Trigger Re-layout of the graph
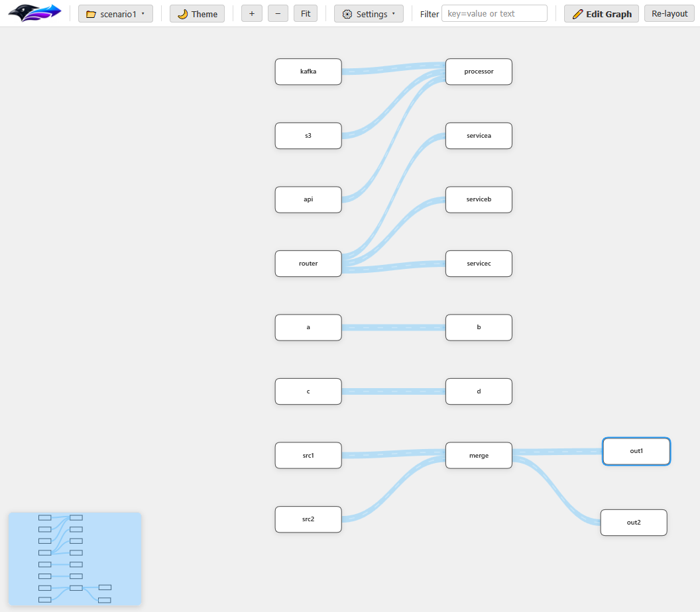The width and height of the screenshot is (700, 612). (669, 13)
